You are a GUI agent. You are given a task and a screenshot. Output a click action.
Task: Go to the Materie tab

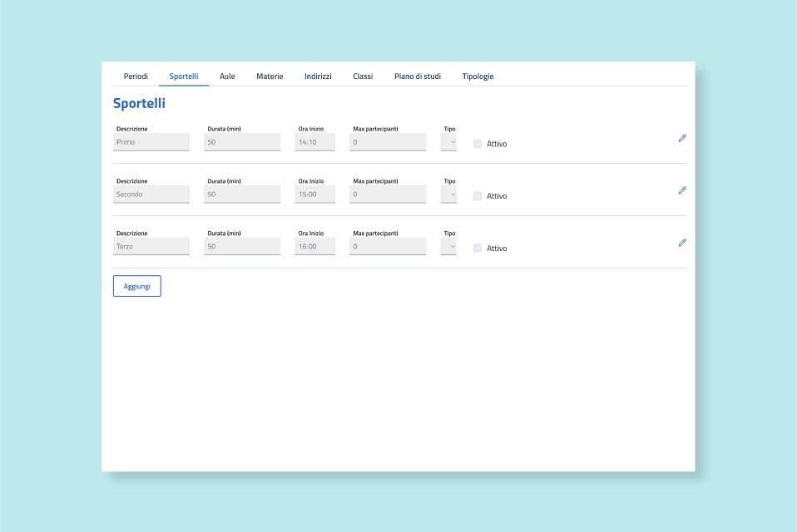point(270,76)
